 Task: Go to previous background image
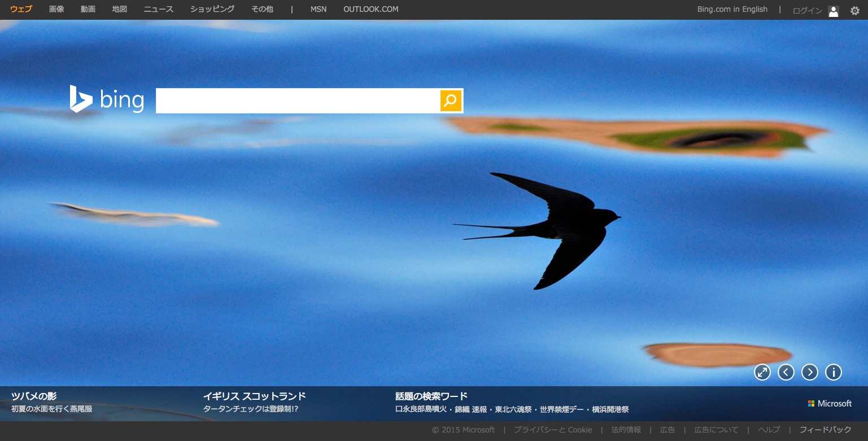(786, 372)
